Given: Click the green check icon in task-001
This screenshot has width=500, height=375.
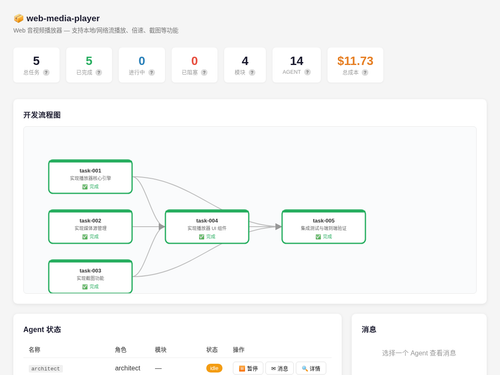Looking at the screenshot, I should pyautogui.click(x=85, y=187).
